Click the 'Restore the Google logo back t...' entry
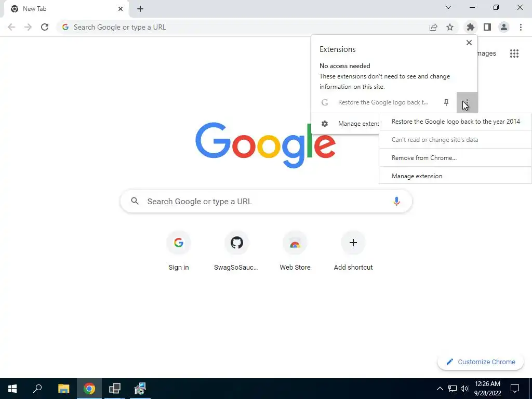This screenshot has height=399, width=532. 383,102
